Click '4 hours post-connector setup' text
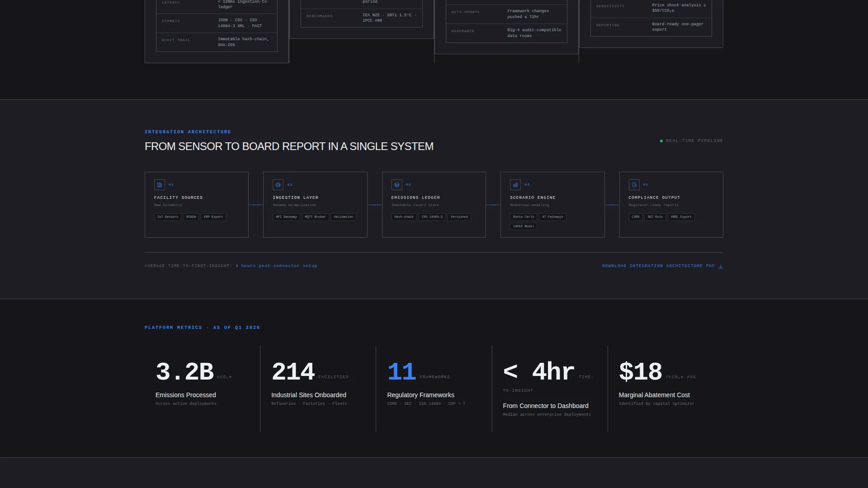The width and height of the screenshot is (868, 488). pos(276,266)
